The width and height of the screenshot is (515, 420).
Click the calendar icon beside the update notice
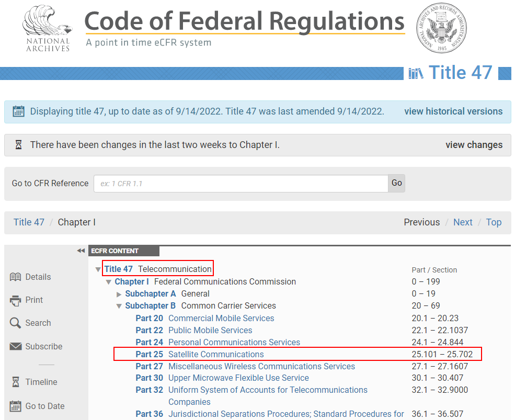pyautogui.click(x=18, y=111)
